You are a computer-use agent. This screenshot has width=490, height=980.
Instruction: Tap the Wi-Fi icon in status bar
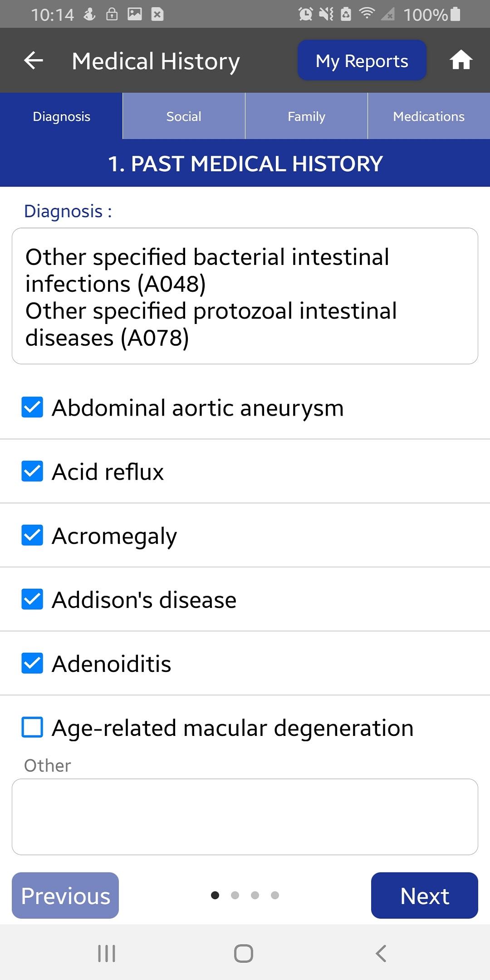pos(367,14)
